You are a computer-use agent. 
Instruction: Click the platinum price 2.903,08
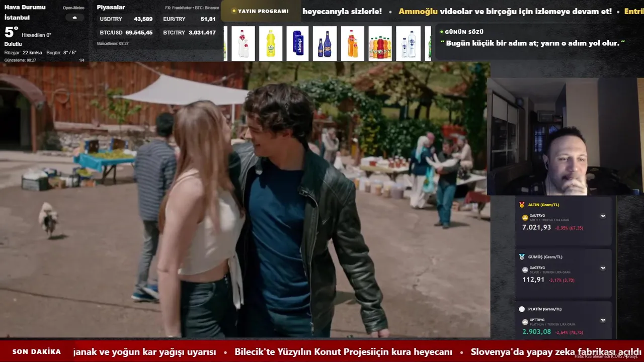[536, 332]
